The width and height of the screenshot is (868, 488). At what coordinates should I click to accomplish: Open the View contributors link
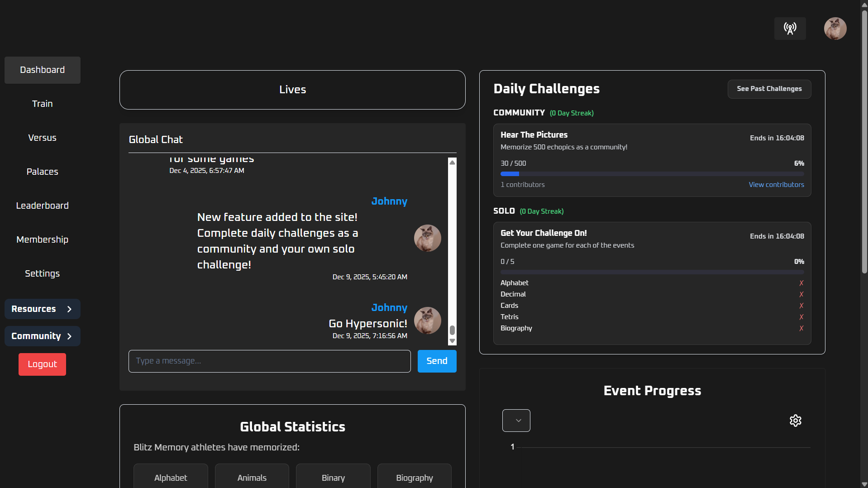(x=776, y=185)
